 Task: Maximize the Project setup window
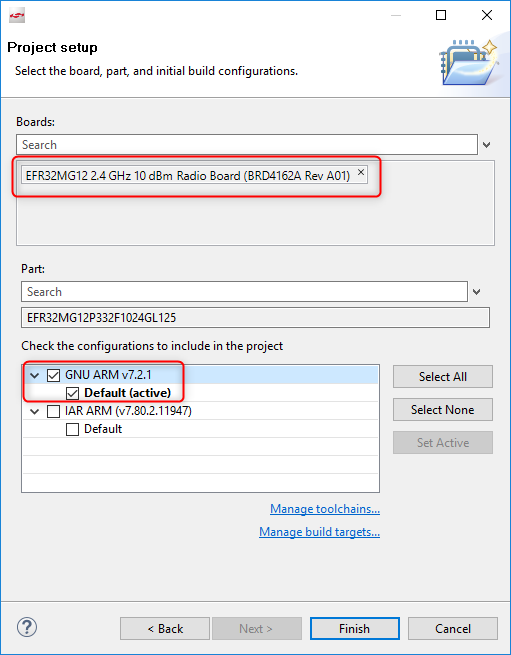click(441, 15)
